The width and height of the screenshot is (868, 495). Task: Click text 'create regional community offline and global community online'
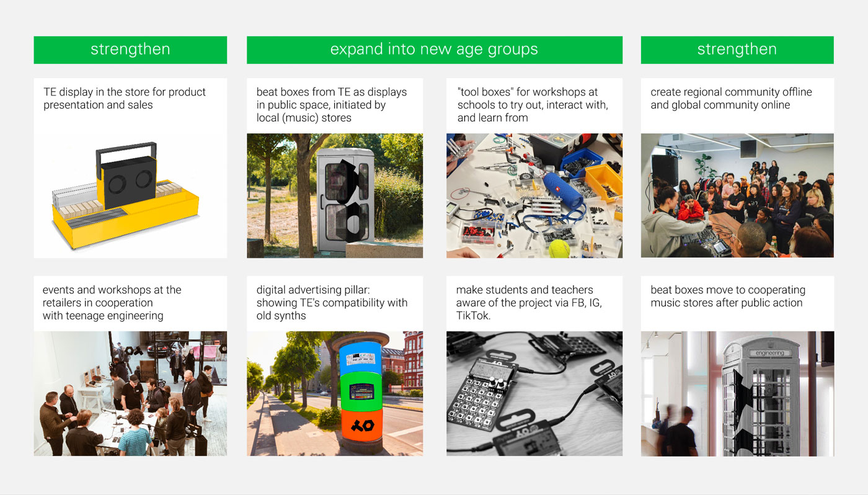coord(731,99)
